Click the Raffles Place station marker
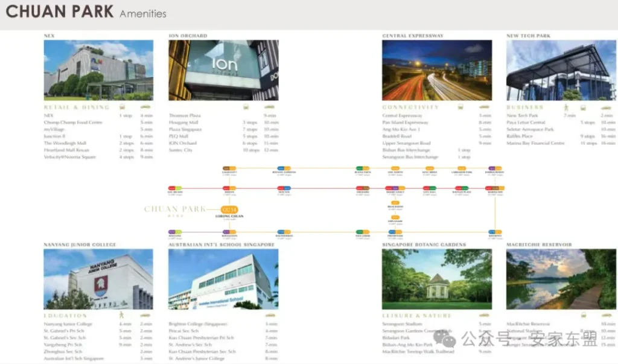The width and height of the screenshot is (618, 364). click(462, 188)
